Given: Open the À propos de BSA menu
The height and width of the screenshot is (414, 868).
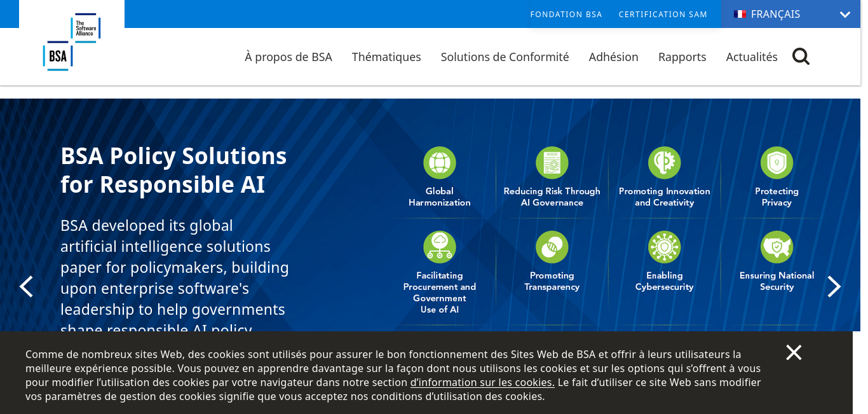Looking at the screenshot, I should coord(288,57).
